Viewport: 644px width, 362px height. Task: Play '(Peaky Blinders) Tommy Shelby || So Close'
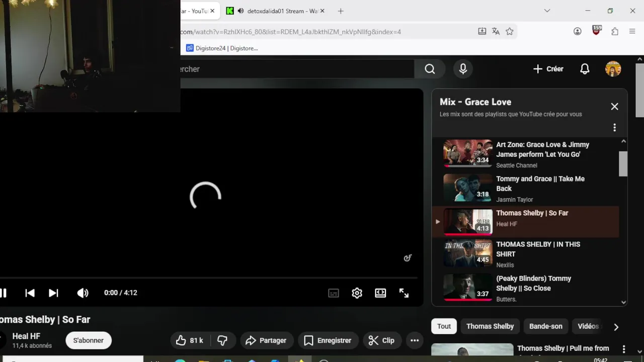coord(525,288)
